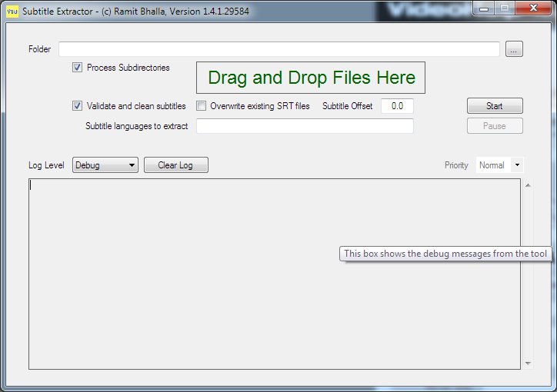The height and width of the screenshot is (392, 557).
Task: Click the Log Level label
Action: coord(46,165)
